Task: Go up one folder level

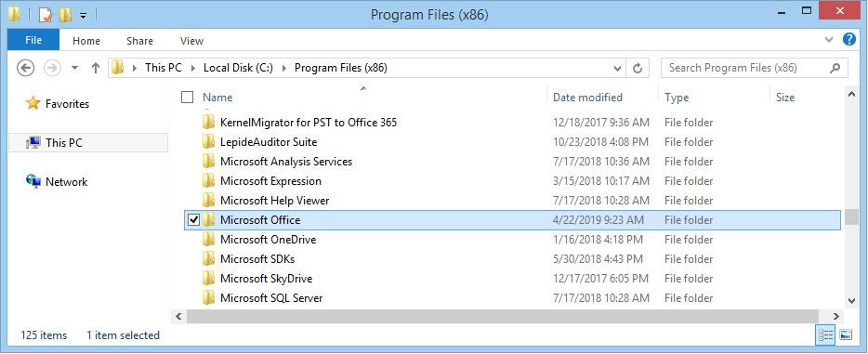Action: click(x=95, y=68)
